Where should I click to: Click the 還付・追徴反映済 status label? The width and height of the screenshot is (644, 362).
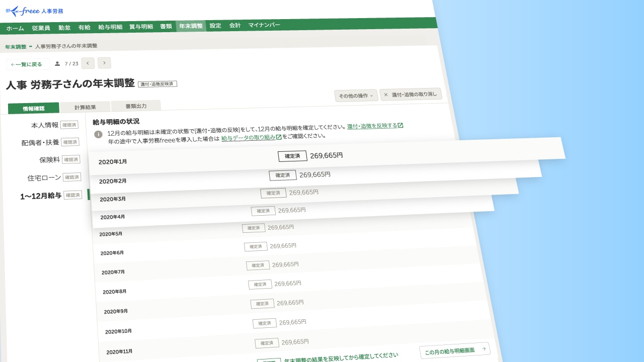(x=157, y=83)
